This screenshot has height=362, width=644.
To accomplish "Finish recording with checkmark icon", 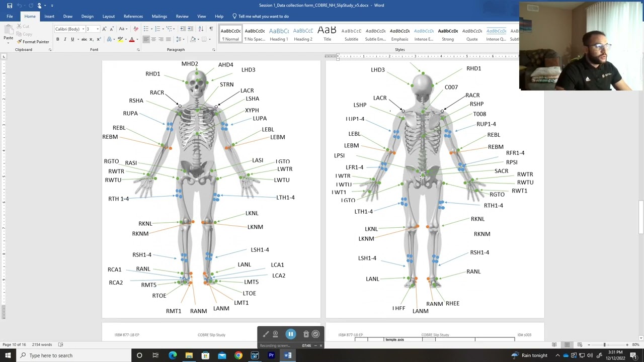I will (315, 334).
